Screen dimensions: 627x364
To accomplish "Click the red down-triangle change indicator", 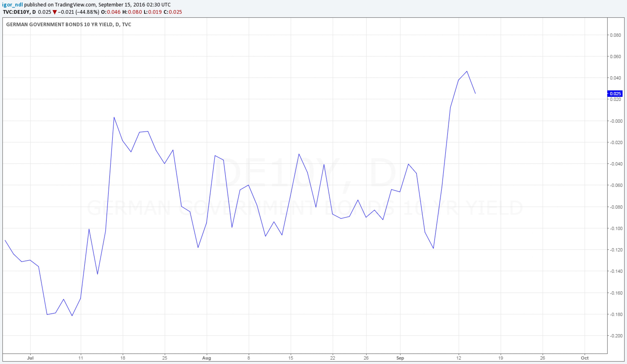I will (55, 12).
